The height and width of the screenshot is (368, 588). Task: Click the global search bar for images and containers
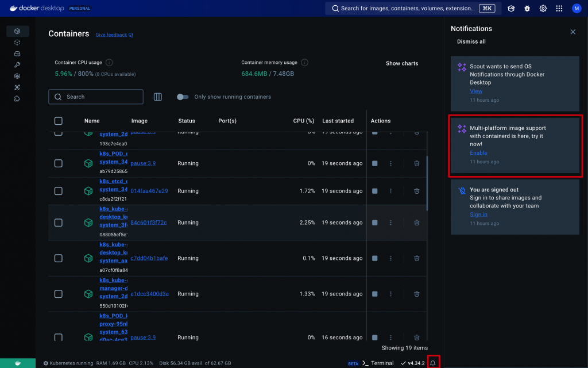click(413, 8)
